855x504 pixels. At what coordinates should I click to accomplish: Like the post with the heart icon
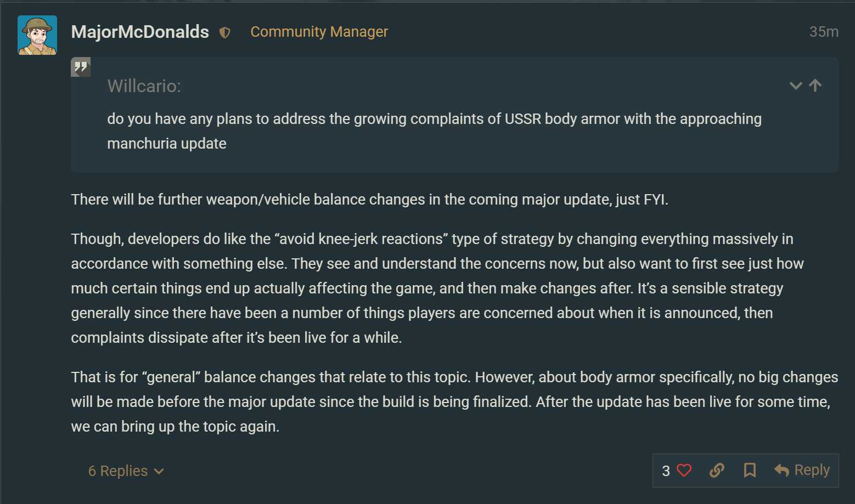click(x=684, y=471)
